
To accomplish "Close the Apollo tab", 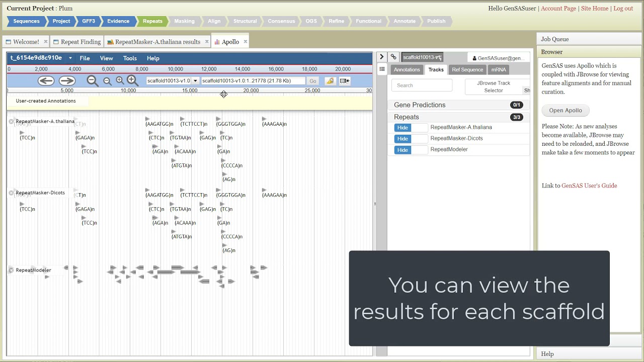I will (245, 42).
